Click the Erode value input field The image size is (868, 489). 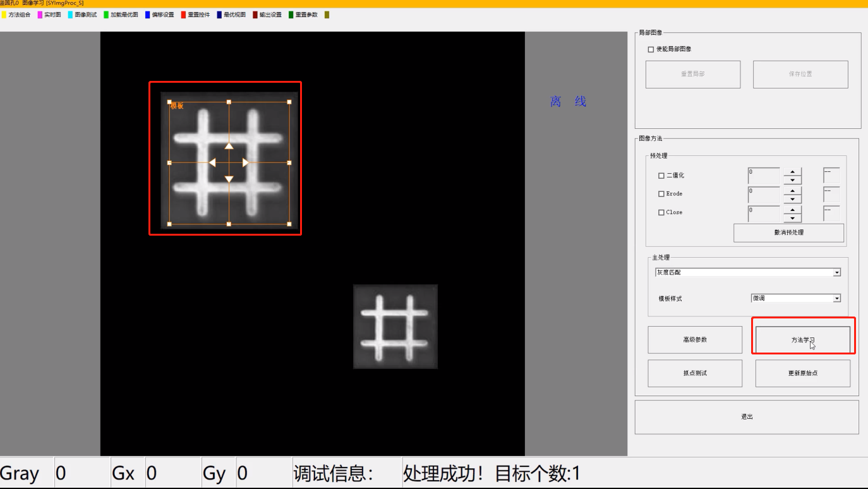point(764,194)
